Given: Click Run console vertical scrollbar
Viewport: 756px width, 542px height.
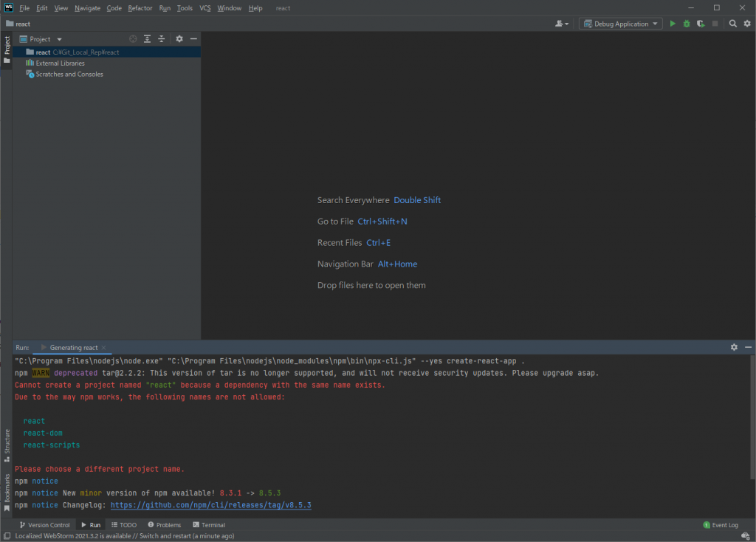Looking at the screenshot, I should point(752,418).
